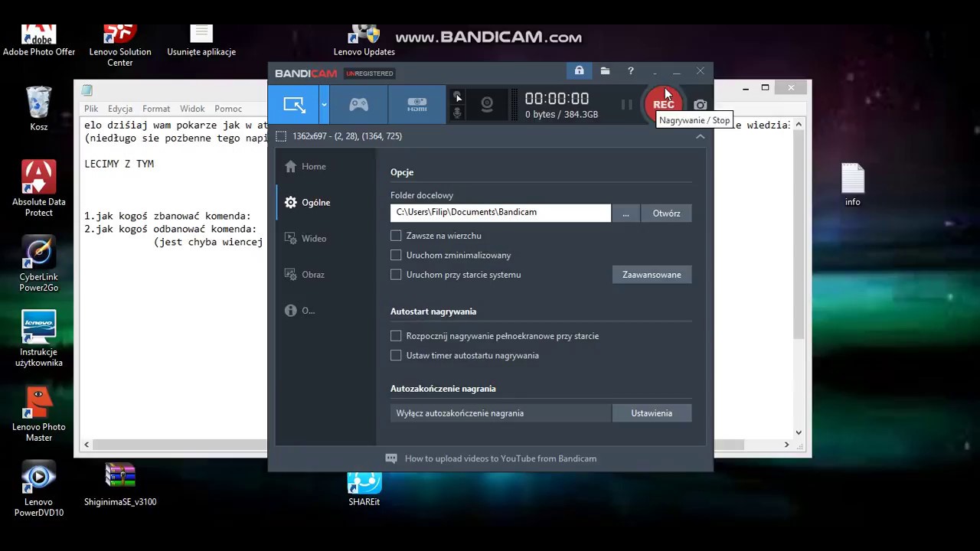This screenshot has height=551, width=980.
Task: Open Notepad Plik menu
Action: click(91, 109)
